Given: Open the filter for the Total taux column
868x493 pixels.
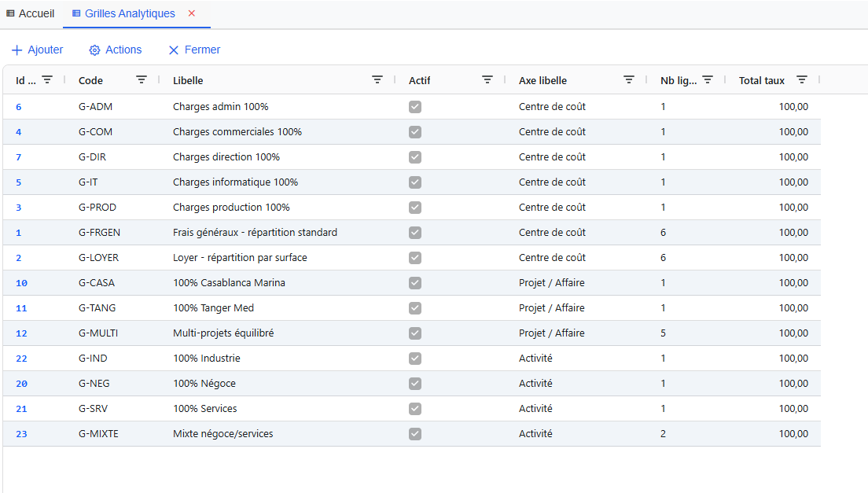Looking at the screenshot, I should 802,79.
